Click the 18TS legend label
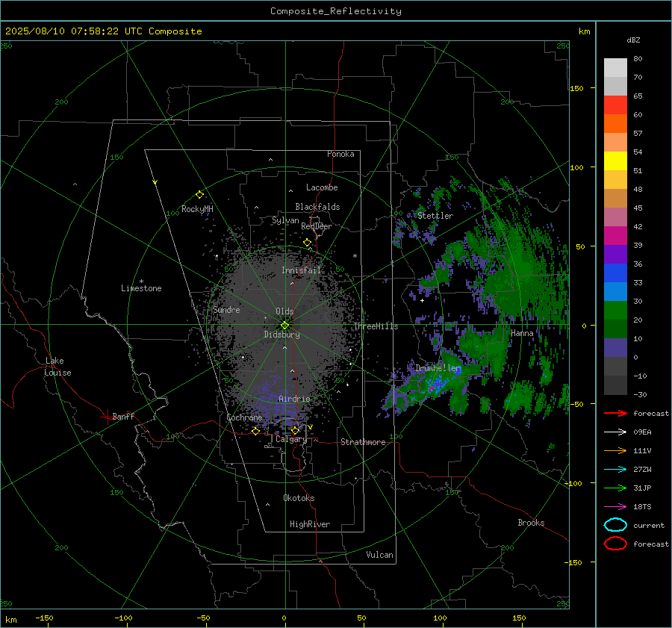This screenshot has height=628, width=672. point(642,507)
